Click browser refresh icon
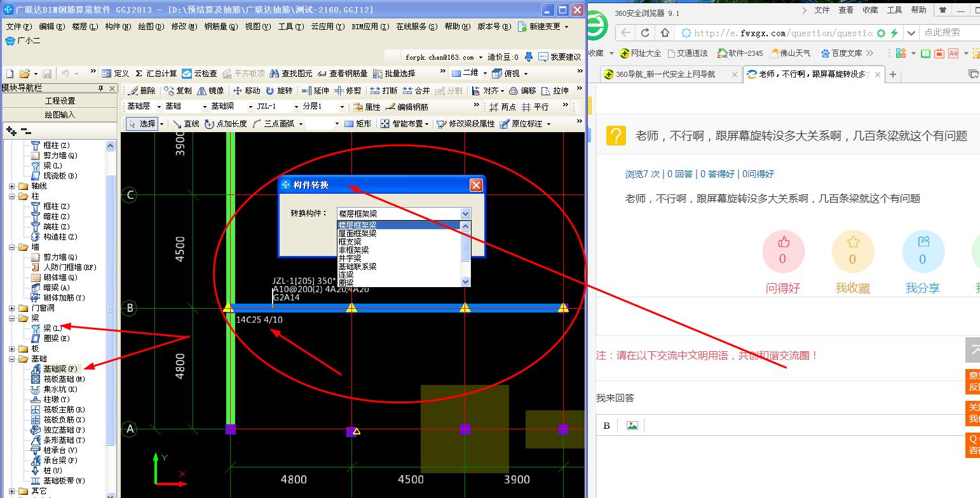This screenshot has width=980, height=498. [646, 33]
